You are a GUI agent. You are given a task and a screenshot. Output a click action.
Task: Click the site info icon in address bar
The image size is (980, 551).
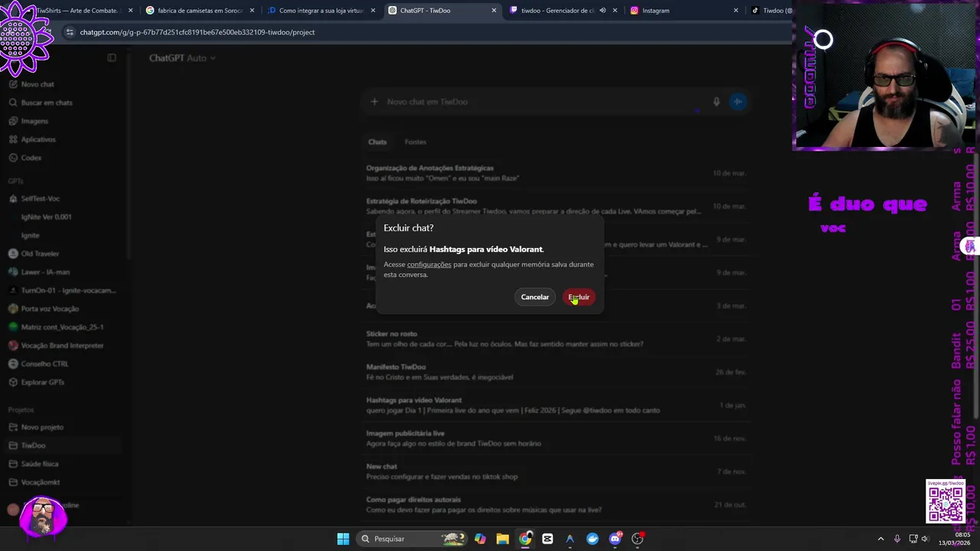coord(70,32)
